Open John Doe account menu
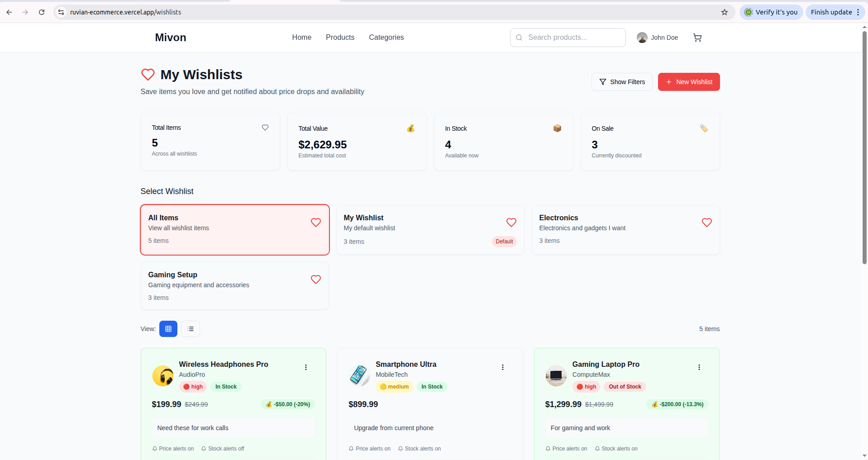This screenshot has height=460, width=868. (658, 38)
